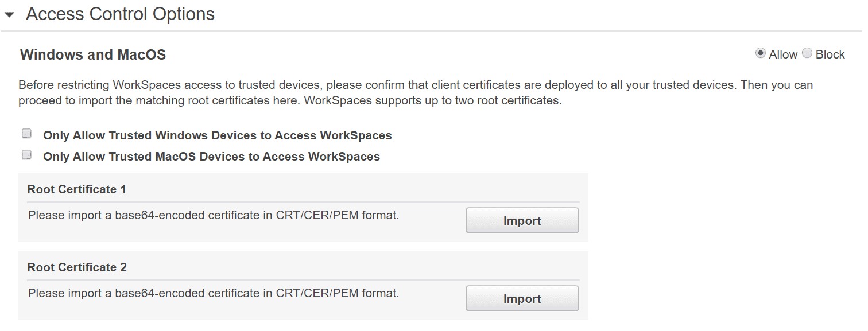The image size is (868, 331).
Task: Click Root Certificate 1 base64 format instruction
Action: point(213,216)
